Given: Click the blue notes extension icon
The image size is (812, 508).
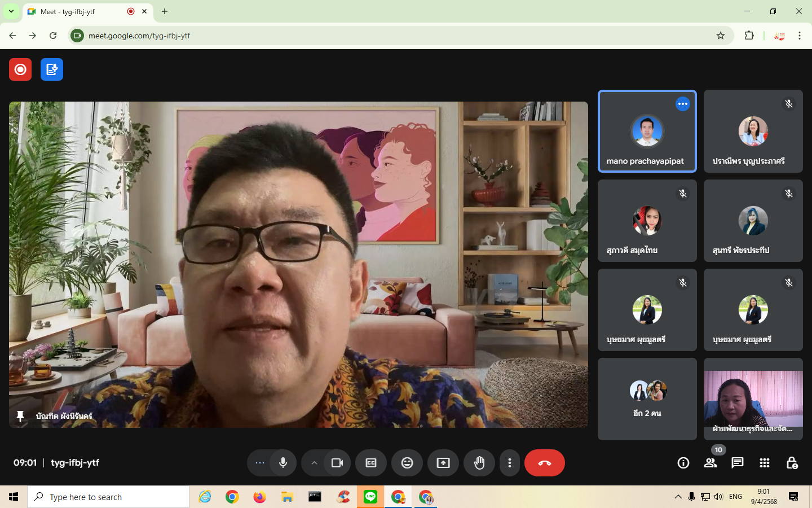Looking at the screenshot, I should 52,69.
